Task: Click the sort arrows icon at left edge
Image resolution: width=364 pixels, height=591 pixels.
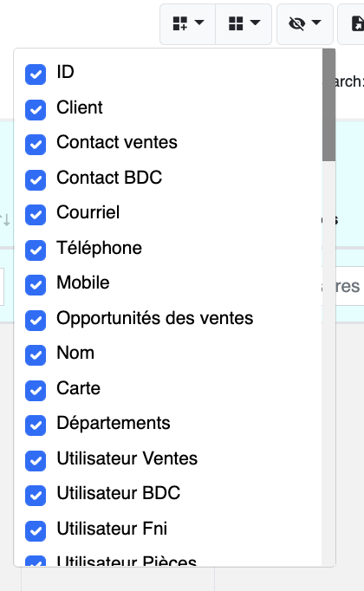Action: (x=5, y=220)
